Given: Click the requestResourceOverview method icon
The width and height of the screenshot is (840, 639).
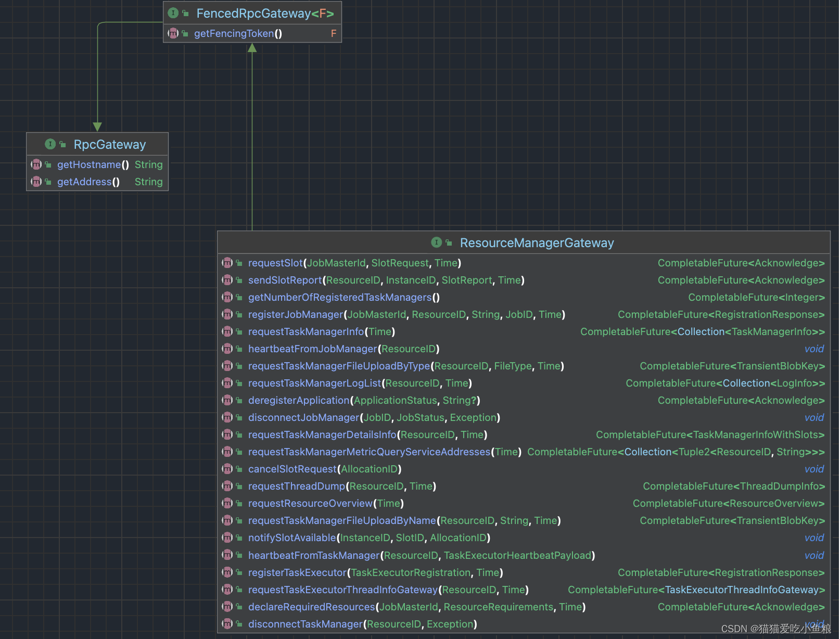Looking at the screenshot, I should tap(227, 503).
